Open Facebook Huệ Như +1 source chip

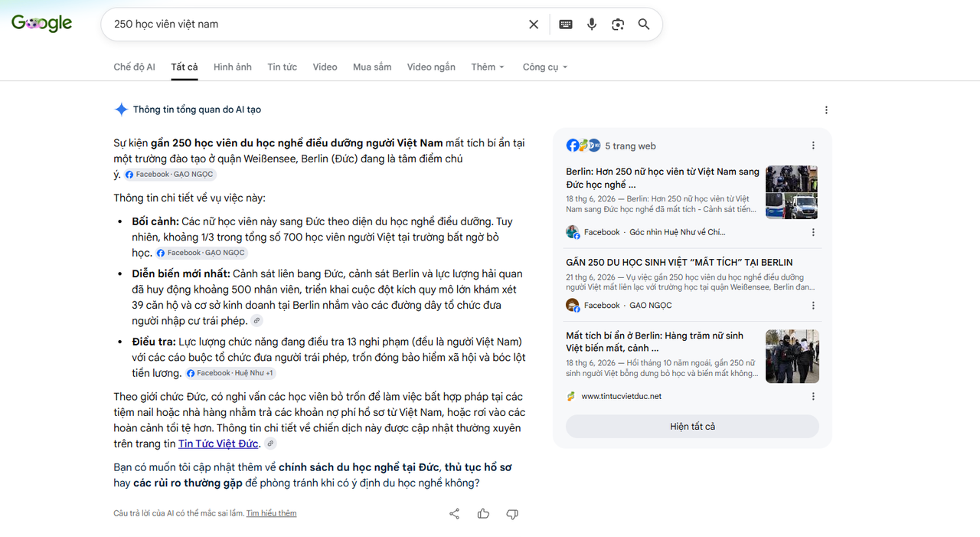point(230,373)
